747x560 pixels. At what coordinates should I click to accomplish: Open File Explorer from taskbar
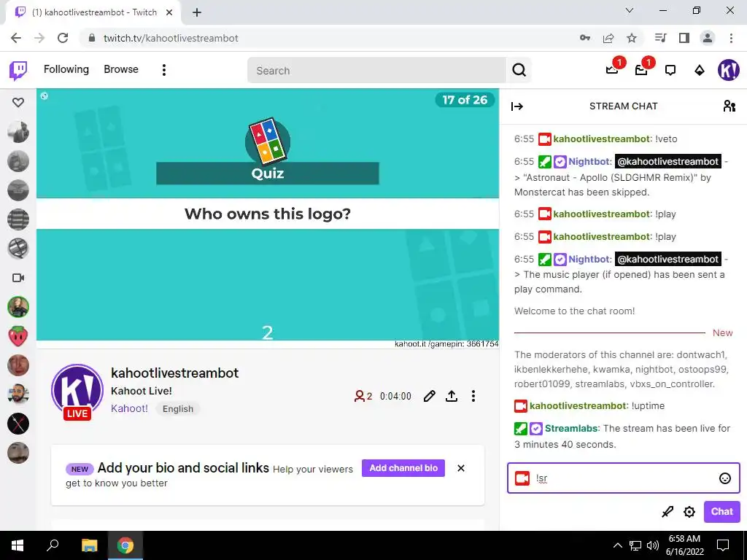[x=89, y=545]
